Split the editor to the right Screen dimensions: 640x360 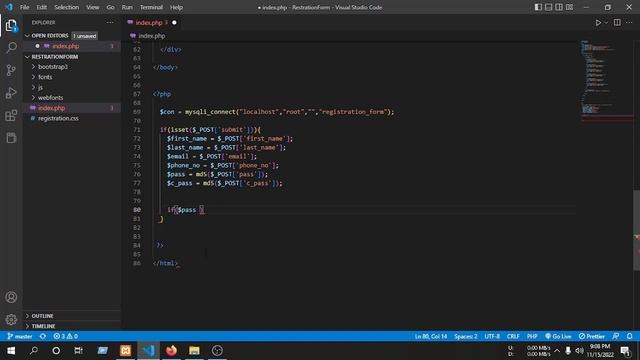(617, 22)
